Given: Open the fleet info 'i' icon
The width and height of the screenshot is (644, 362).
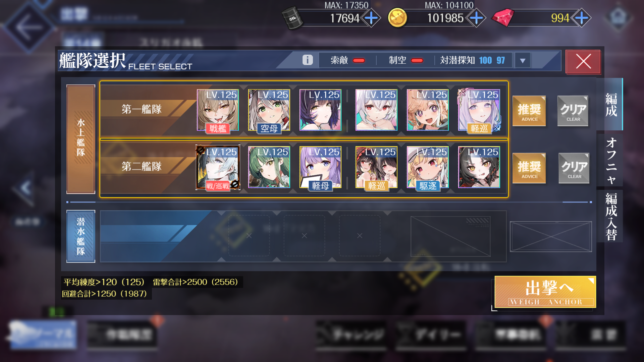Looking at the screenshot, I should click(x=308, y=60).
